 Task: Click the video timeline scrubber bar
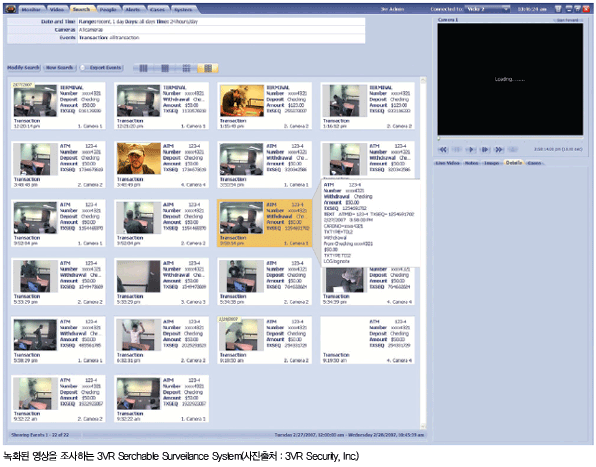coord(510,139)
